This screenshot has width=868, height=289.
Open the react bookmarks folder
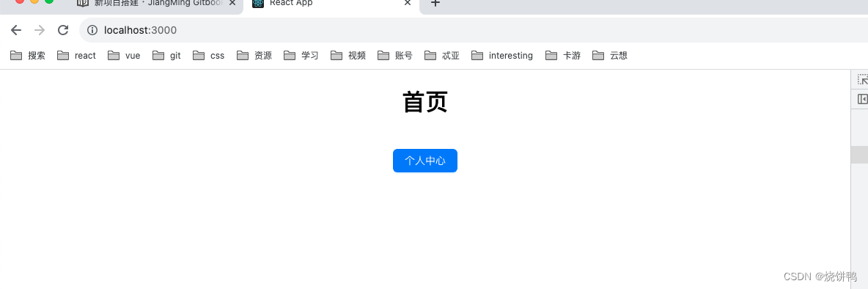tap(76, 55)
